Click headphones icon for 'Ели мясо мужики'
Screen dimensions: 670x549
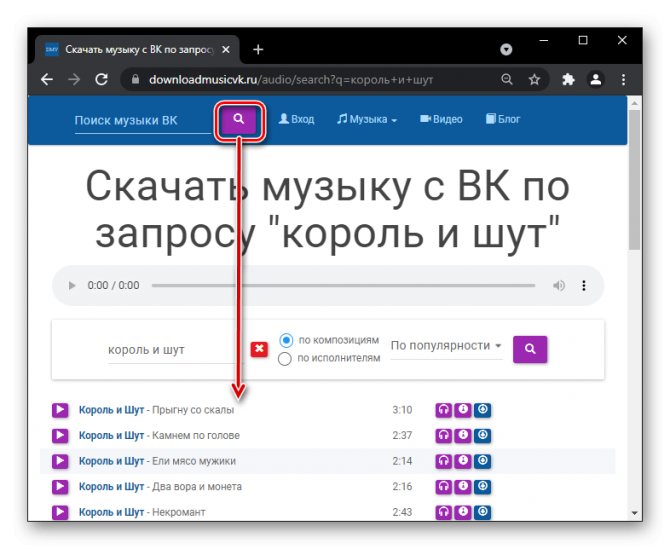point(444,461)
